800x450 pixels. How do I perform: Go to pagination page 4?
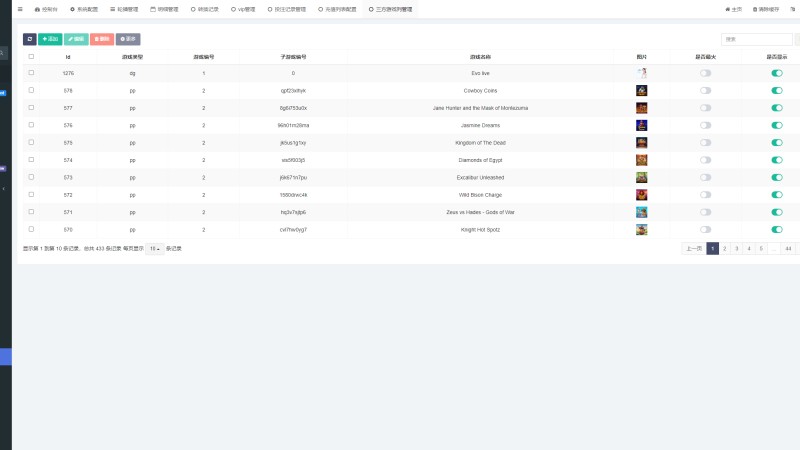(x=749, y=248)
